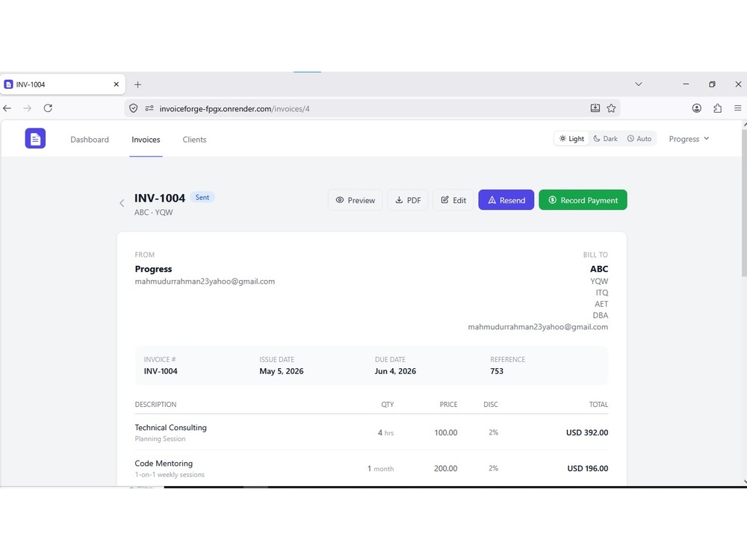This screenshot has width=747, height=560.
Task: Open the Clients tab
Action: click(x=194, y=140)
